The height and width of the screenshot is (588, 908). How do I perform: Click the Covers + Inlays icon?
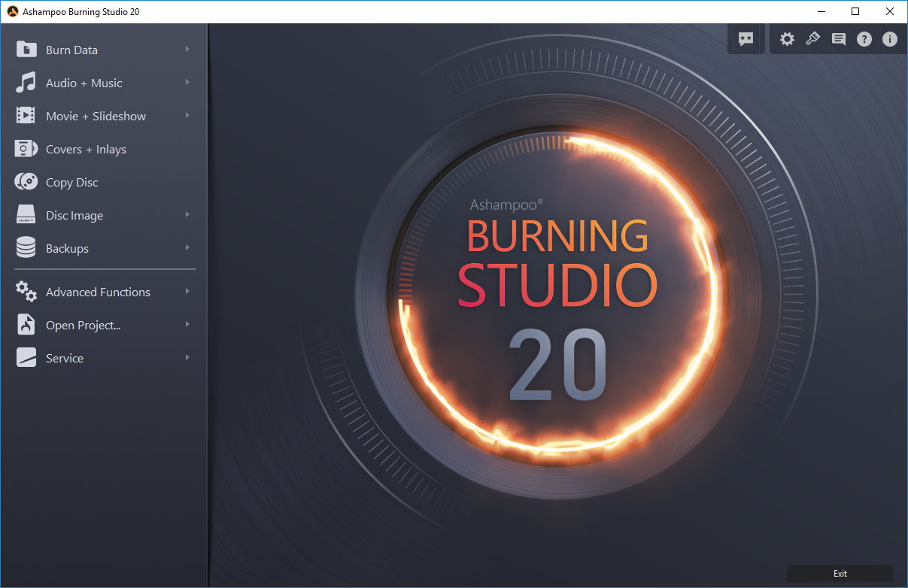click(26, 149)
